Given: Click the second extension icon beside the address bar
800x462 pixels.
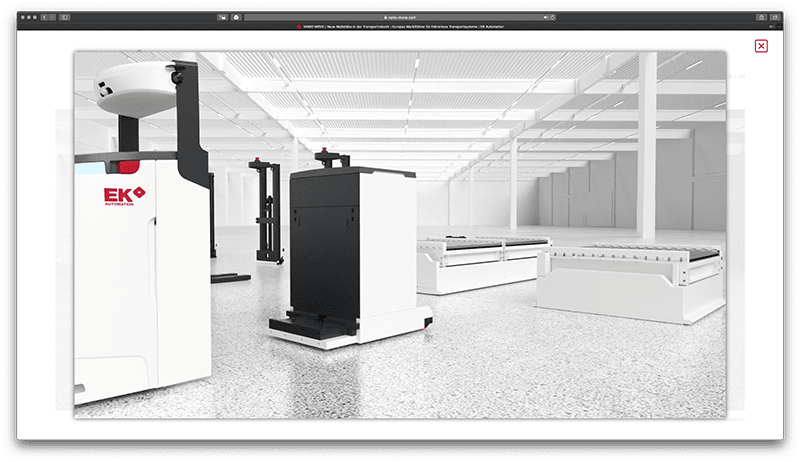Looking at the screenshot, I should click(x=236, y=17).
